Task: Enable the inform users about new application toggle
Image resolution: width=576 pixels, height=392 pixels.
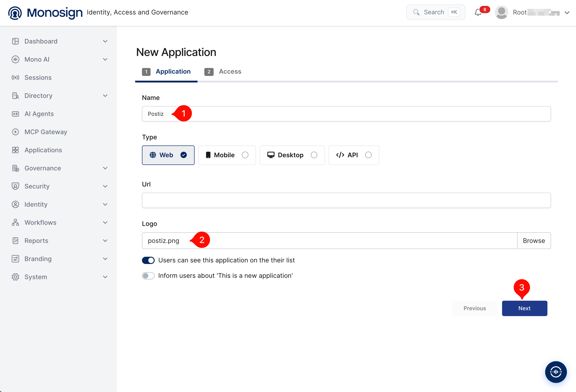Action: point(148,276)
